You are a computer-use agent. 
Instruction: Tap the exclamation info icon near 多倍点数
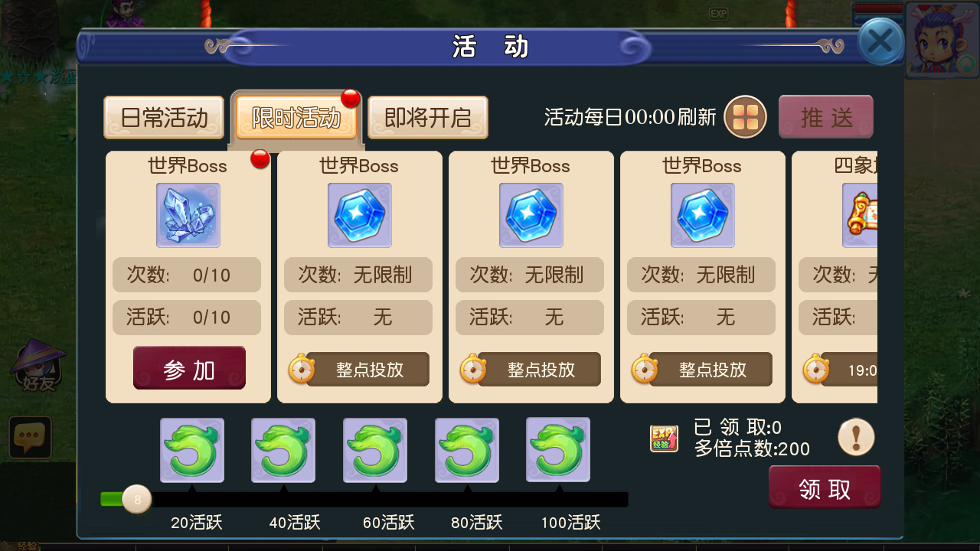856,438
